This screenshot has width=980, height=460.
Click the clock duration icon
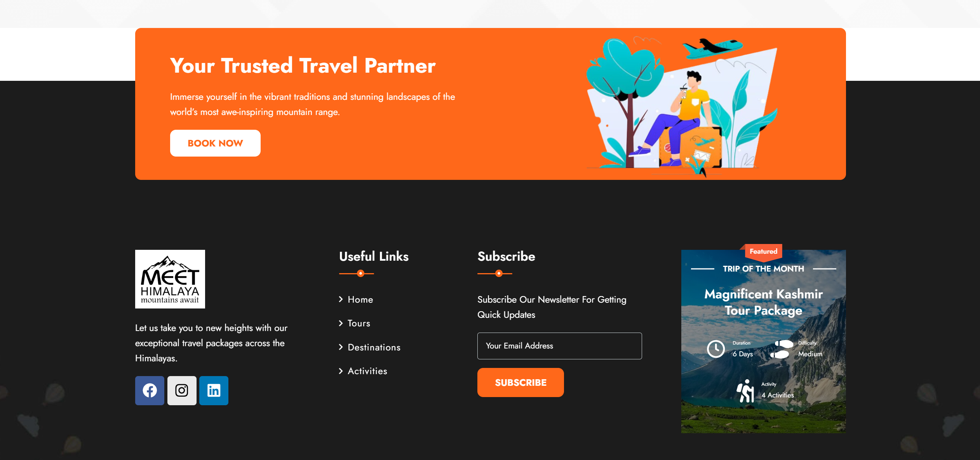715,348
